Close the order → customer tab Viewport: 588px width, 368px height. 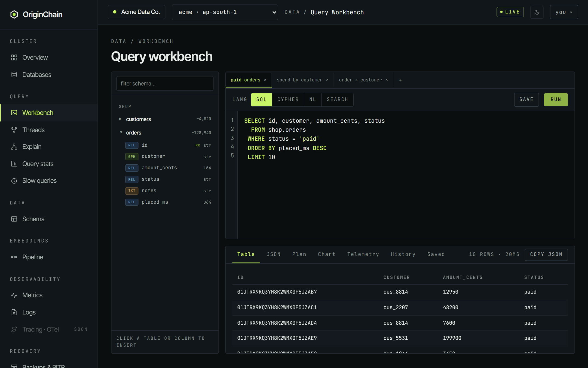(x=387, y=80)
